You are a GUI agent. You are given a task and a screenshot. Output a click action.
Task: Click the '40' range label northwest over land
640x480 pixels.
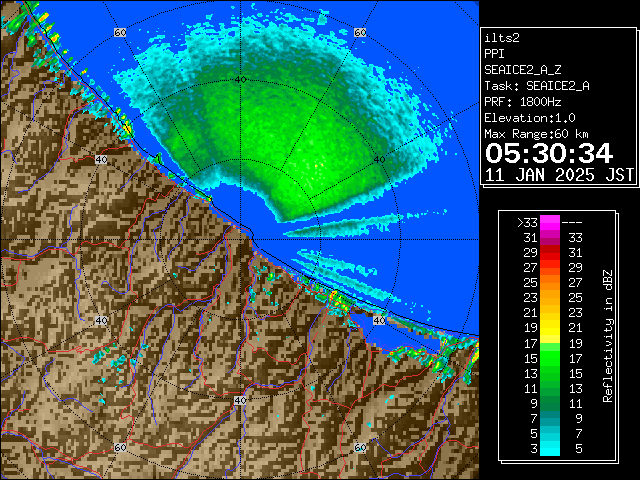point(101,160)
